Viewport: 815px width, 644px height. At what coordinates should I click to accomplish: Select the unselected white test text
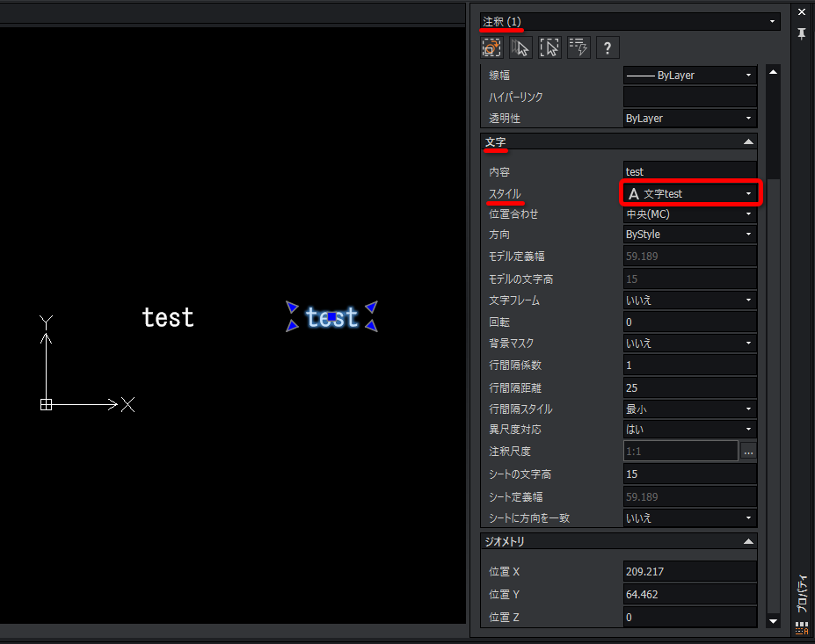click(168, 317)
